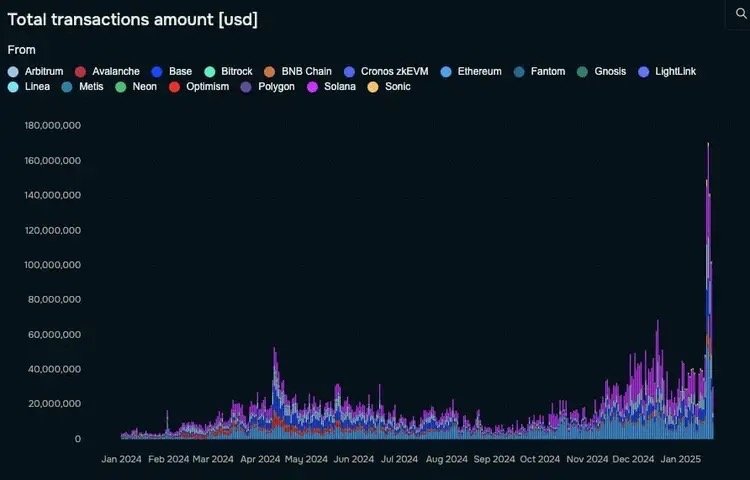The image size is (750, 480).
Task: Toggle Neon legend entry
Action: pyautogui.click(x=136, y=87)
